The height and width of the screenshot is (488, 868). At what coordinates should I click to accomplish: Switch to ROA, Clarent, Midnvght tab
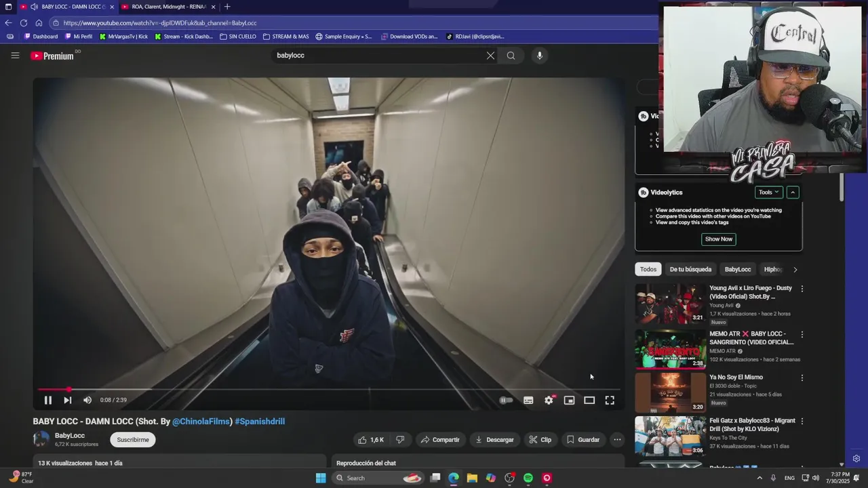point(167,7)
